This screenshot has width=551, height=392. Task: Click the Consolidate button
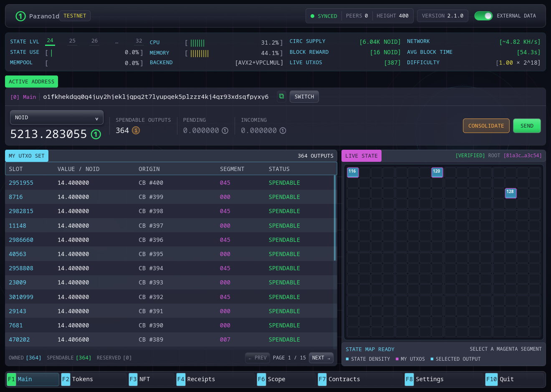pyautogui.click(x=486, y=126)
